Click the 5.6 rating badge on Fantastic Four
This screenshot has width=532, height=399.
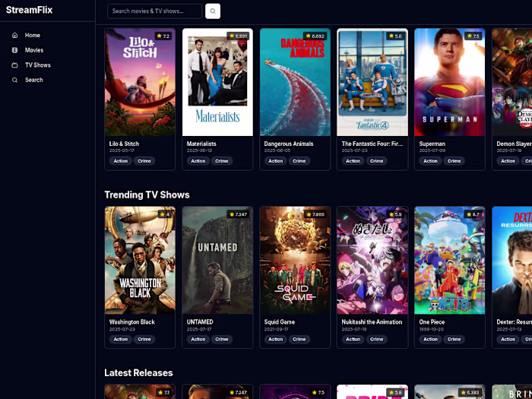[x=396, y=36]
